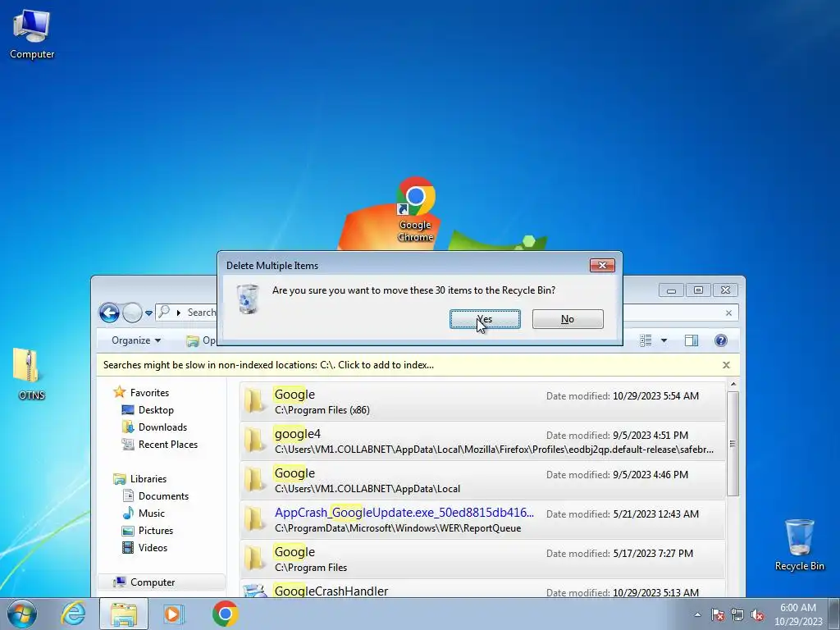
Task: Close the Delete Multiple Items dialog
Action: coord(602,265)
